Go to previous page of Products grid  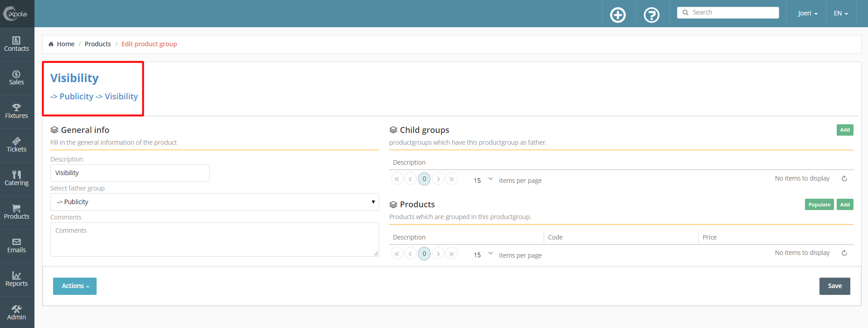click(x=410, y=254)
